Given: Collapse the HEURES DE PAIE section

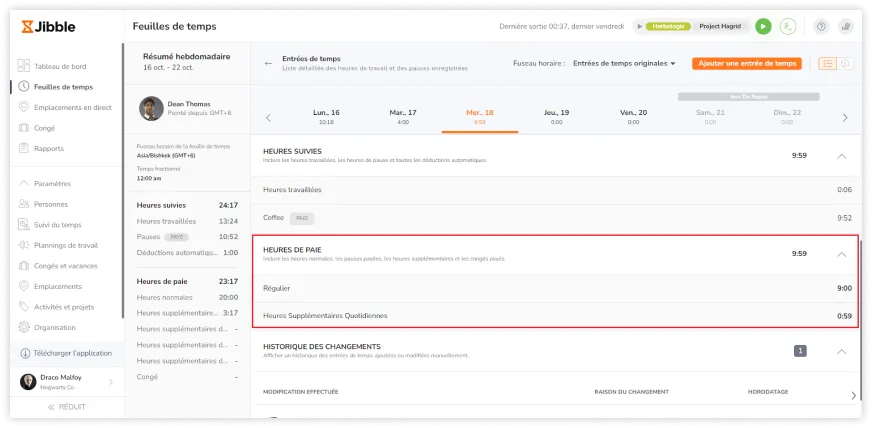Looking at the screenshot, I should click(x=841, y=254).
